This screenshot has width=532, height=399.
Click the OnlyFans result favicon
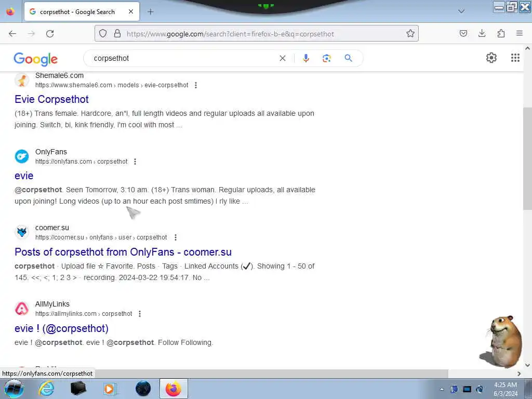coord(22,156)
